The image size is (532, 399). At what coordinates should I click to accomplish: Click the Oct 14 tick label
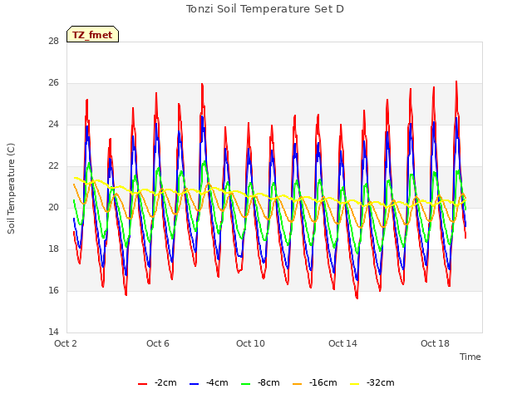(342, 343)
